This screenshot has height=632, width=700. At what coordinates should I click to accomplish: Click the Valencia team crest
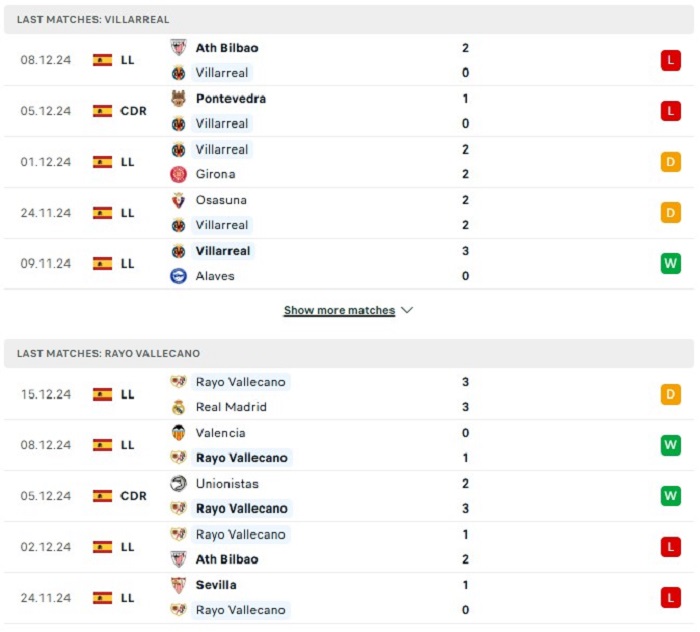point(178,433)
